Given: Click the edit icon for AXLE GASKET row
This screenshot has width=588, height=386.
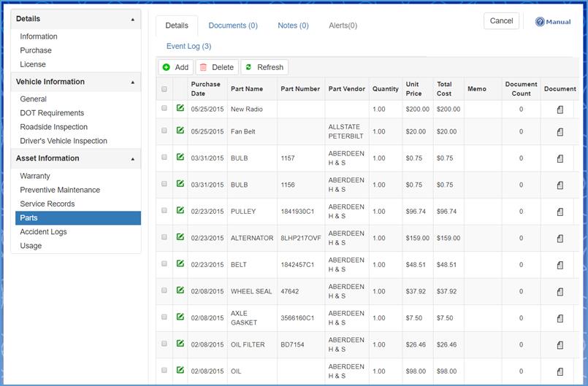Looking at the screenshot, I should coord(180,317).
